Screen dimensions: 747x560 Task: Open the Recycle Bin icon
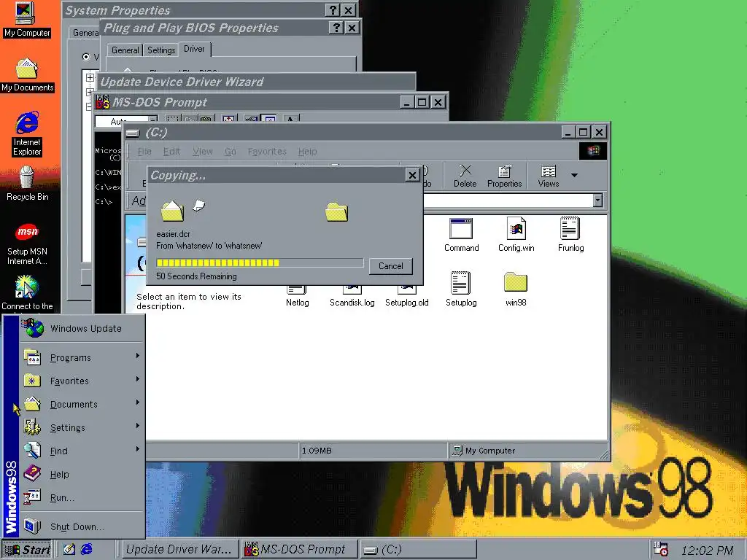pyautogui.click(x=27, y=183)
